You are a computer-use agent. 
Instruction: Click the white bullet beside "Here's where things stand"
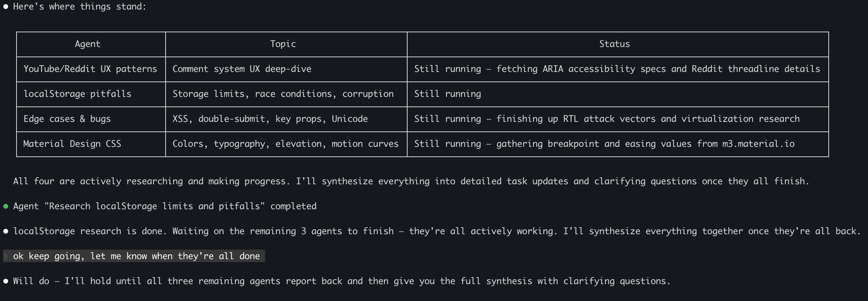6,7
